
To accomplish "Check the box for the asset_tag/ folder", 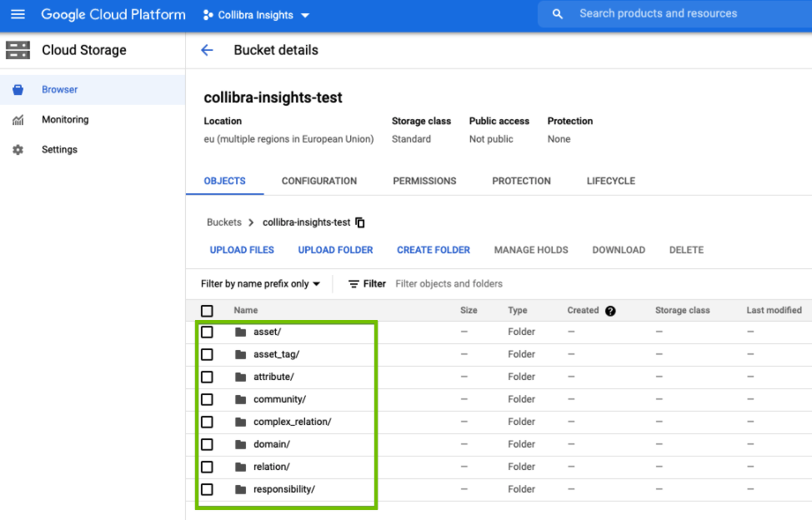I will 207,354.
